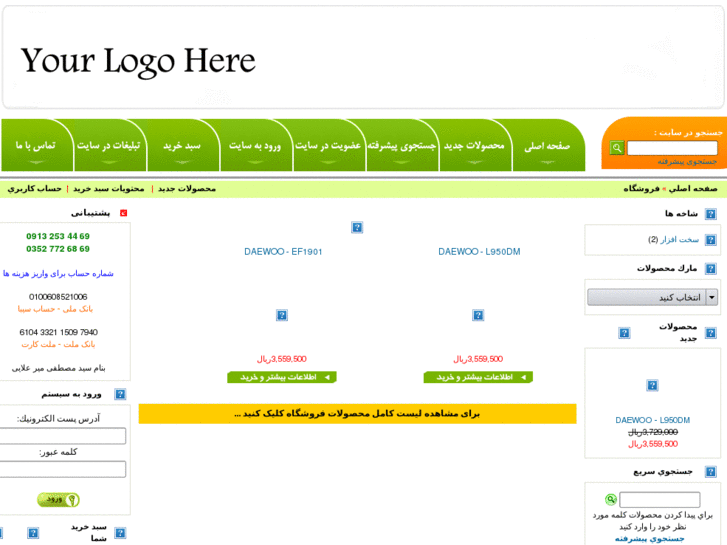
Task: Open the سخت افزار category link
Action: tap(679, 239)
